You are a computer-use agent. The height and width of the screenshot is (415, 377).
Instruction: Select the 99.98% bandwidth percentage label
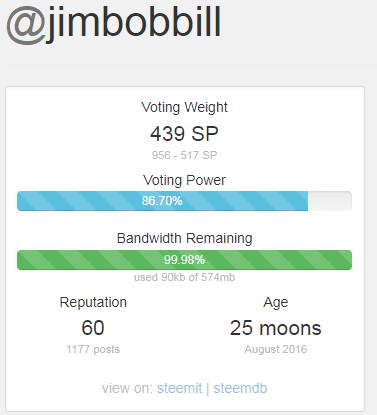click(x=184, y=260)
